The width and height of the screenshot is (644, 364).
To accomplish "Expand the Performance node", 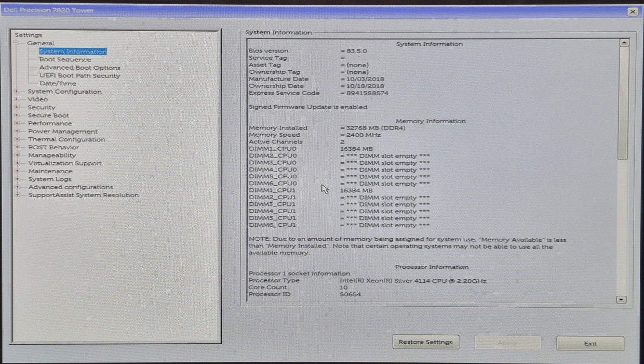I will (x=17, y=123).
